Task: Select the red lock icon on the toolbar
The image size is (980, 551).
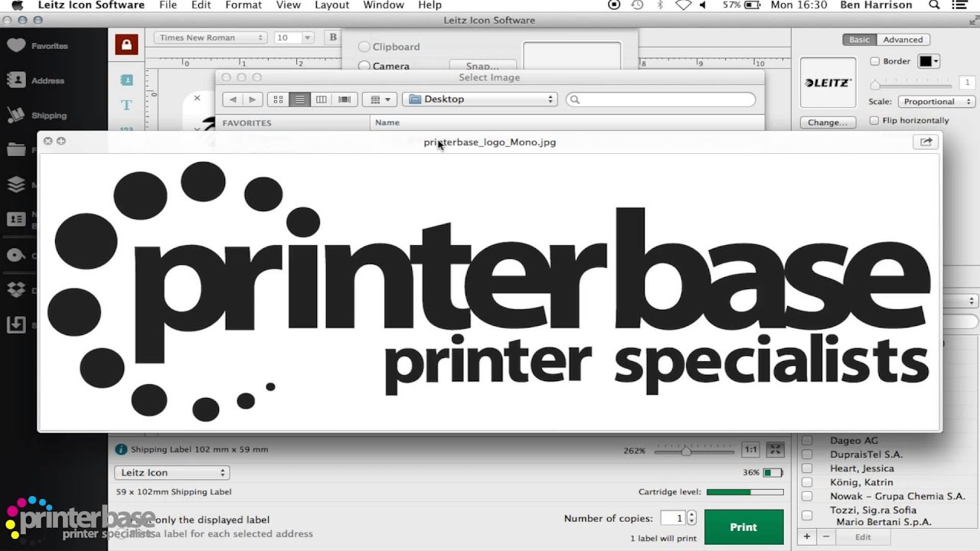Action: point(126,44)
